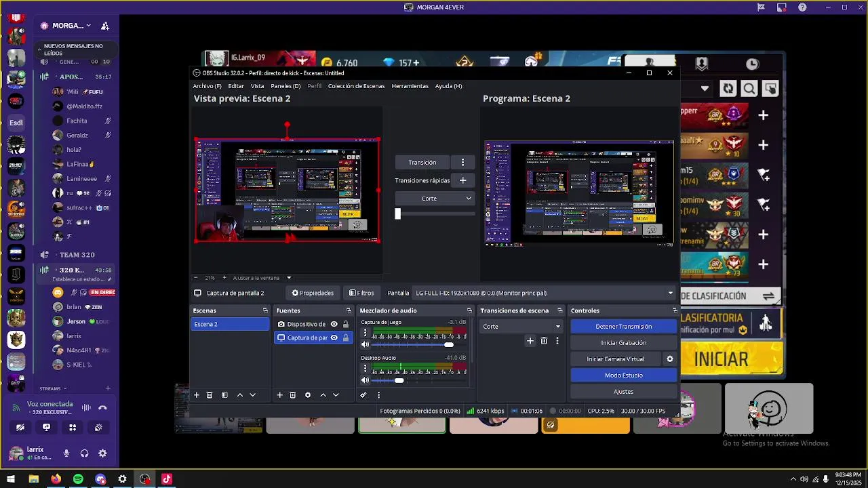868x488 pixels.
Task: Remove scene transition with trash icon
Action: click(544, 341)
